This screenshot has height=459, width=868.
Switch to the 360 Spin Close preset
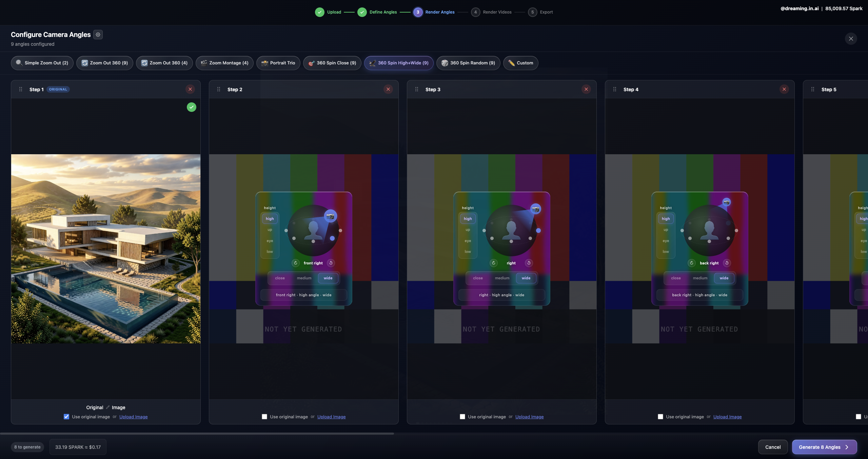[x=332, y=63]
